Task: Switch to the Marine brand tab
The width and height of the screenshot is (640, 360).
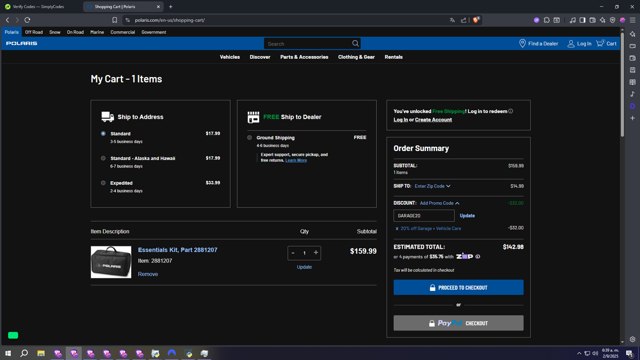Action: 97,32
